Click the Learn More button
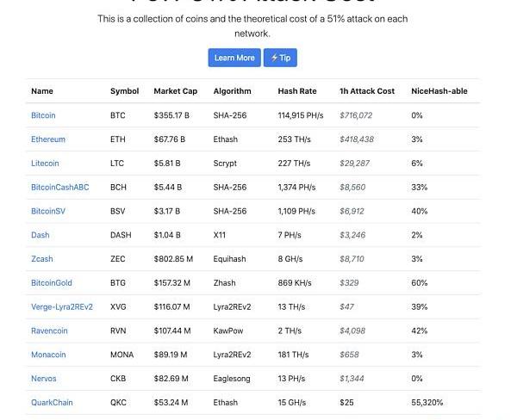This screenshot has height=420, width=517. click(x=234, y=58)
